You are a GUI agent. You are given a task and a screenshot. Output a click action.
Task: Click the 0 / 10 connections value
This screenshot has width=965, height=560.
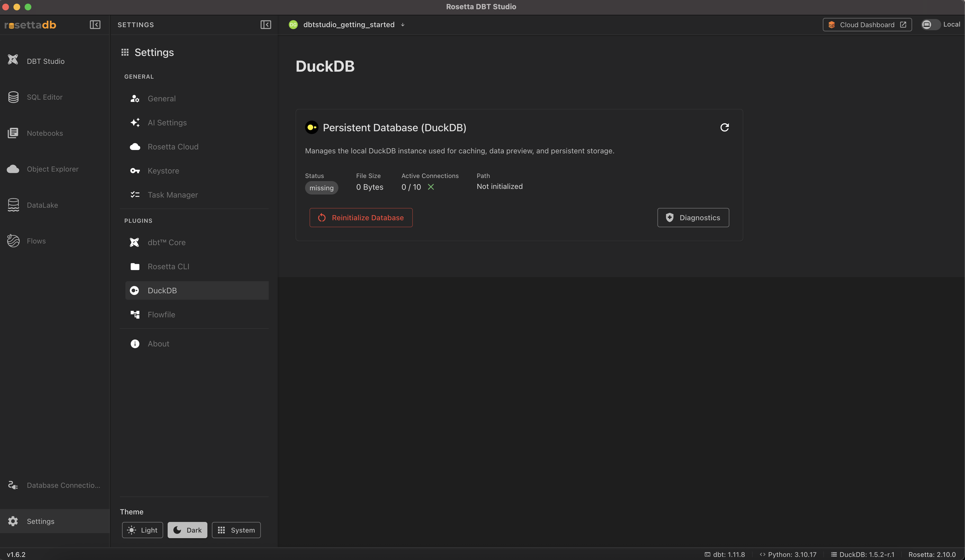[x=411, y=187]
